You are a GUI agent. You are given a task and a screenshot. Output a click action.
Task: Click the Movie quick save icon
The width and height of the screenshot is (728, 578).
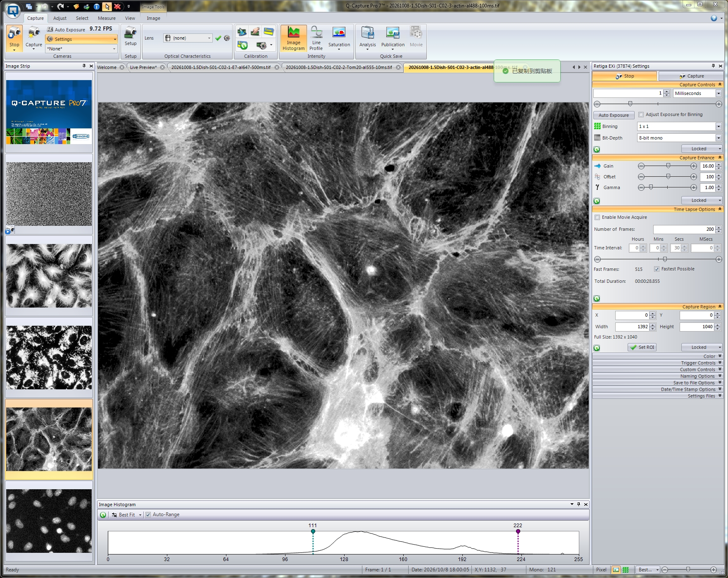pos(416,36)
